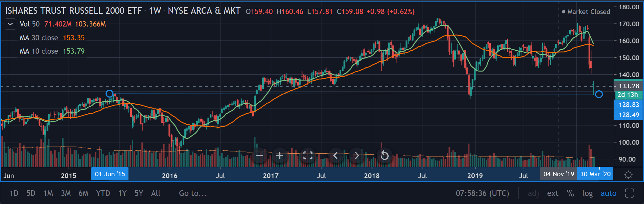Select the 1D time range
Image resolution: width=644 pixels, height=204 pixels.
[x=14, y=193]
